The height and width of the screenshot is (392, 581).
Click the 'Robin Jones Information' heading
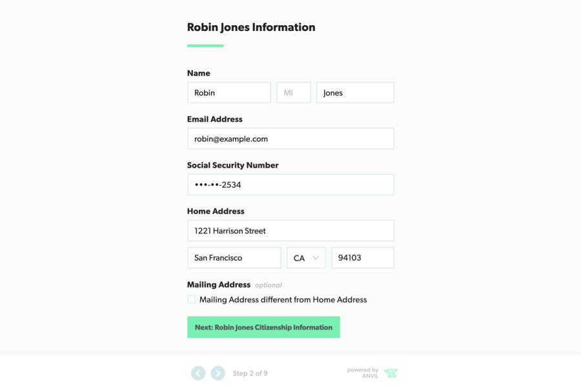[x=251, y=27]
